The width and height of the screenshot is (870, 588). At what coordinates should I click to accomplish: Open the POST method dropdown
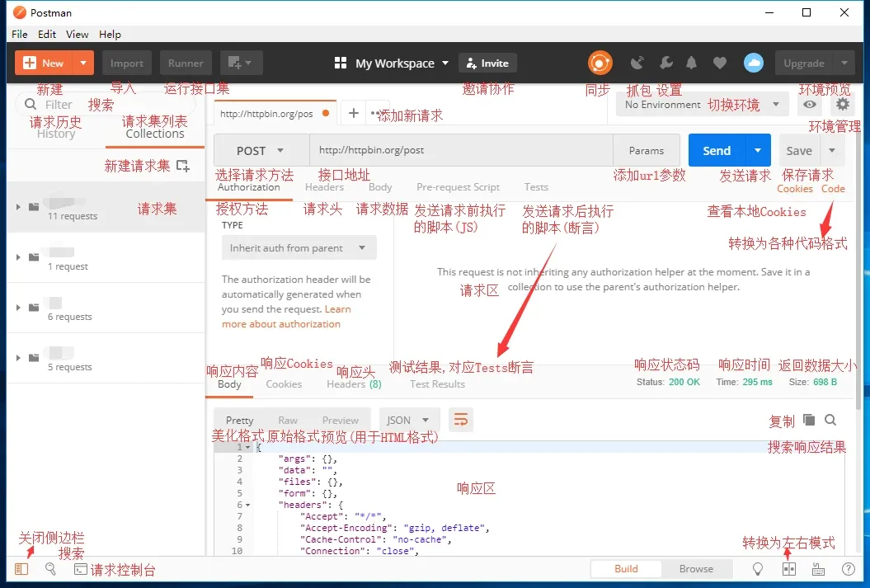[x=260, y=150]
